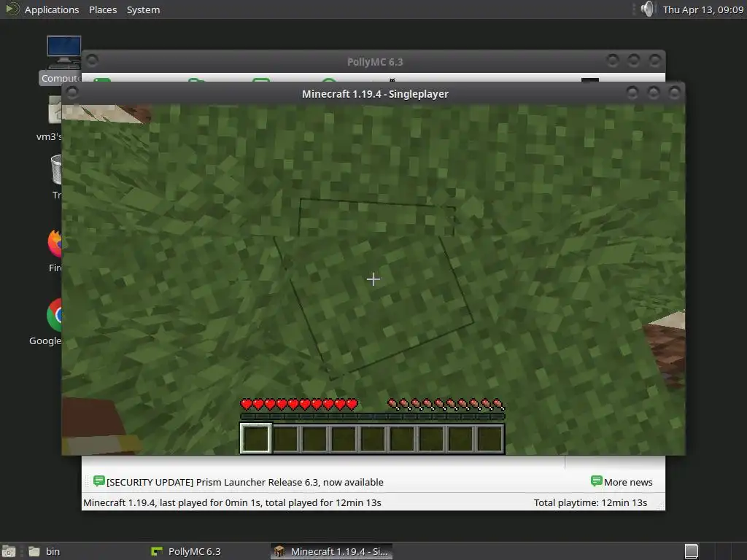The height and width of the screenshot is (560, 747).
Task: Maximize the Minecraft 1.19.4 window
Action: [x=654, y=93]
